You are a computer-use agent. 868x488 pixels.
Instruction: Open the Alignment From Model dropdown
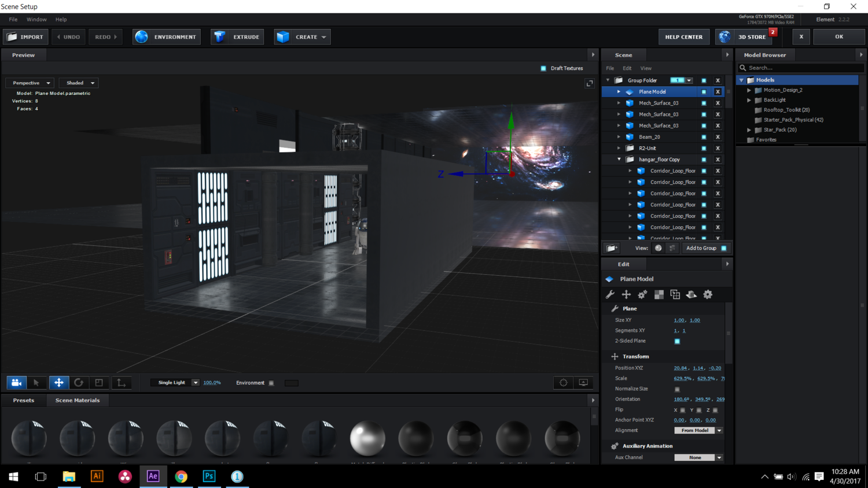[698, 430]
